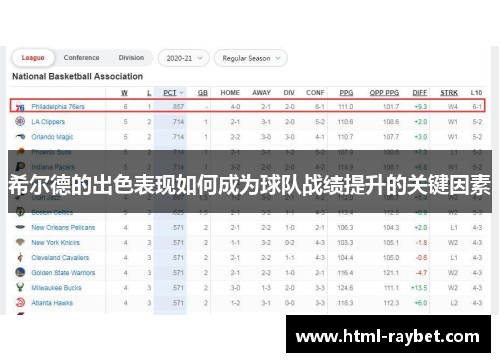This screenshot has height=362, width=500.
Task: Select the League tab
Action: pyautogui.click(x=33, y=58)
